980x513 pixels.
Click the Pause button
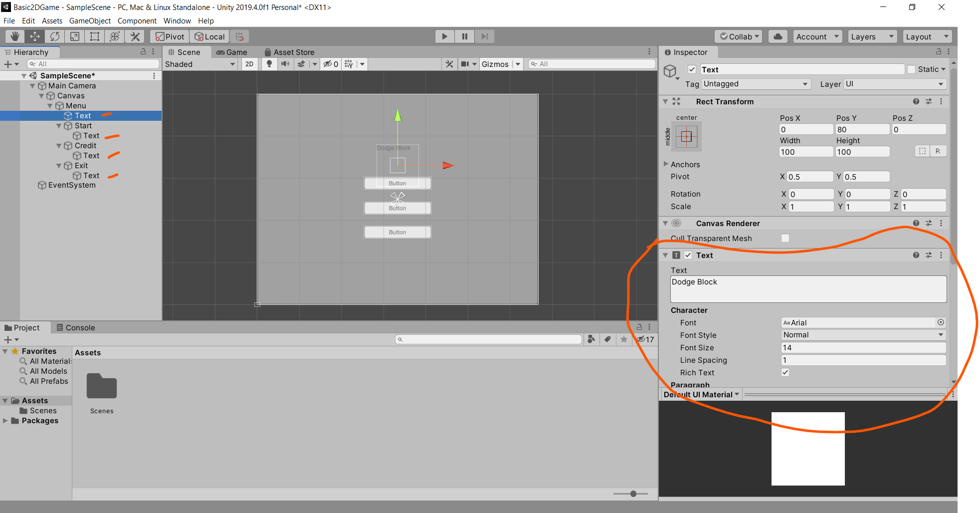464,36
